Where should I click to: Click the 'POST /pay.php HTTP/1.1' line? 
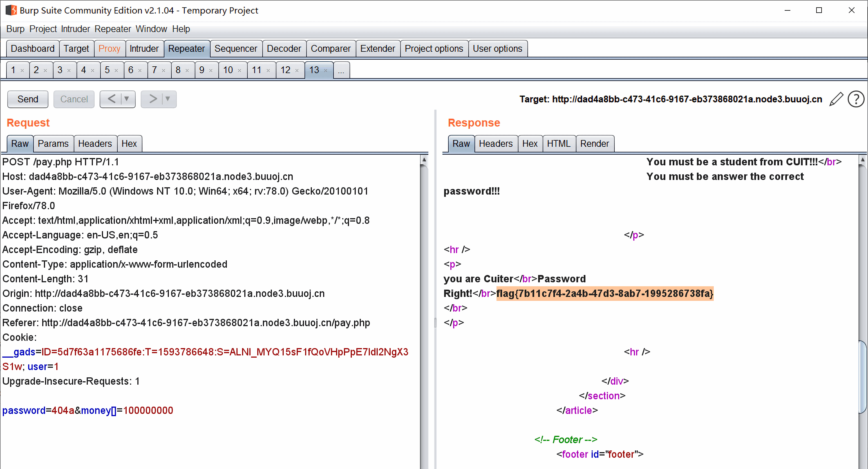point(61,162)
